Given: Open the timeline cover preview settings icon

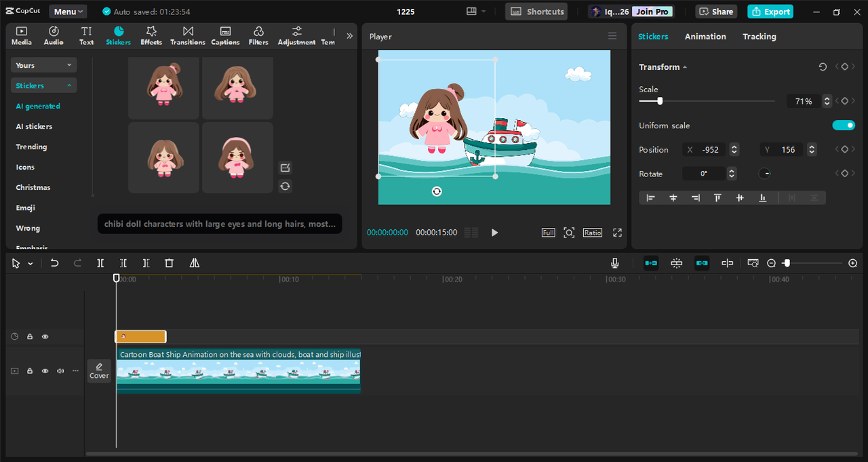Looking at the screenshot, I should (753, 263).
